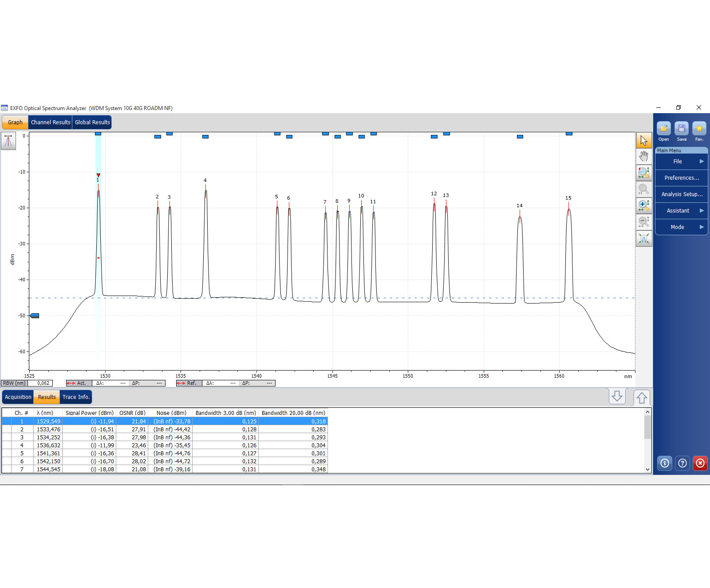The width and height of the screenshot is (710, 588).
Task: Select the arrow pointer tool
Action: coord(644,141)
